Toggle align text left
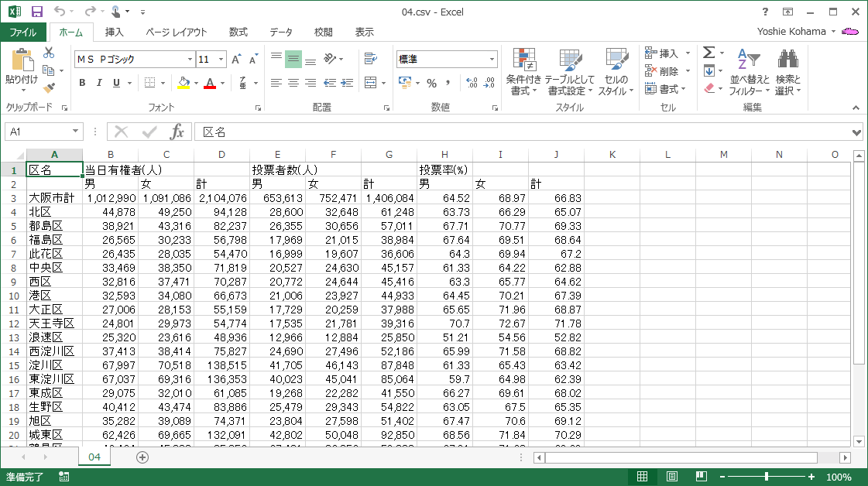 click(x=276, y=83)
